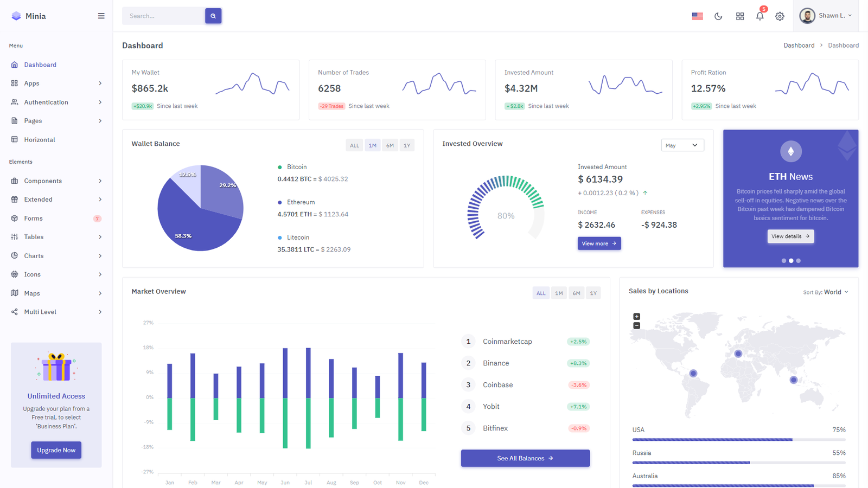868x488 pixels.
Task: Click the Binance +8.3% badge
Action: point(578,363)
